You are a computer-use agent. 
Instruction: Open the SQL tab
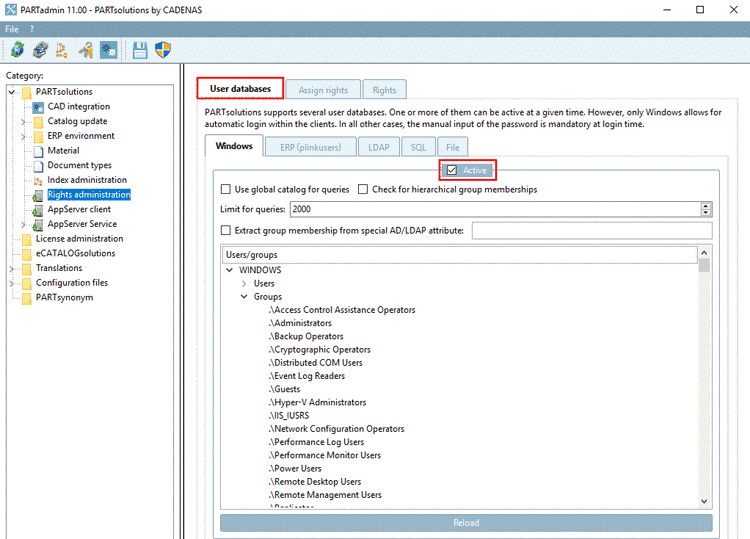418,147
